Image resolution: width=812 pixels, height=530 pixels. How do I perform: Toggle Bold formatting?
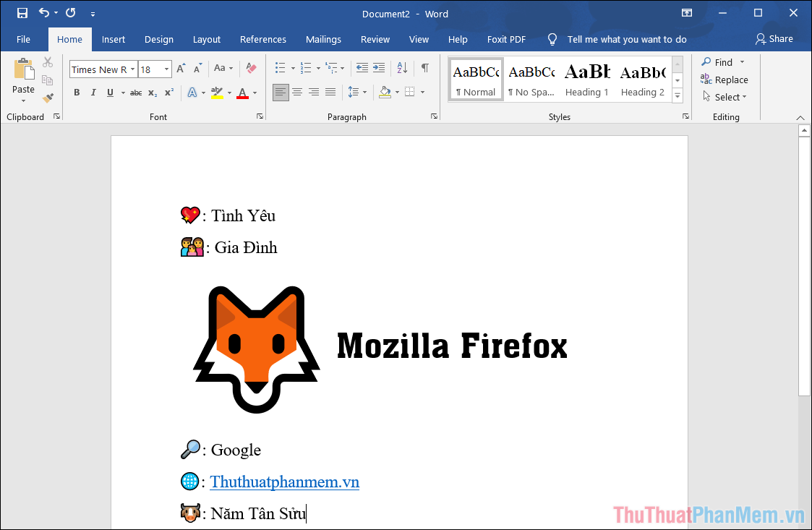click(x=77, y=93)
